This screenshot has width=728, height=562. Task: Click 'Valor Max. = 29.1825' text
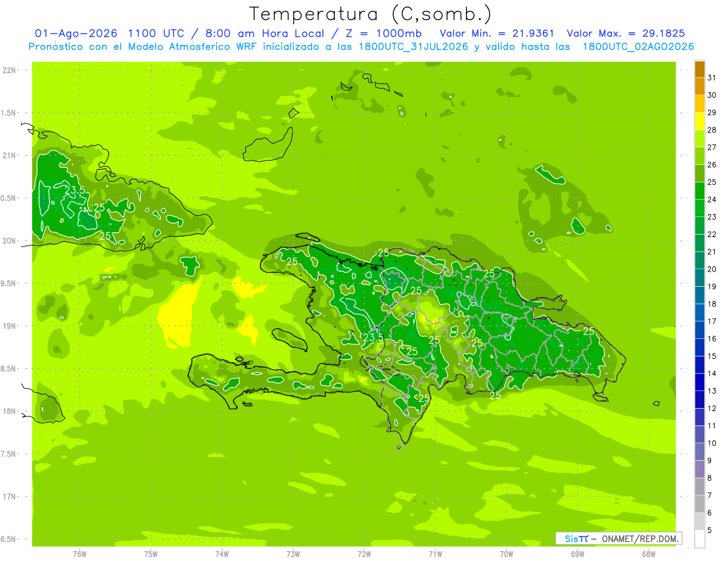coord(626,33)
